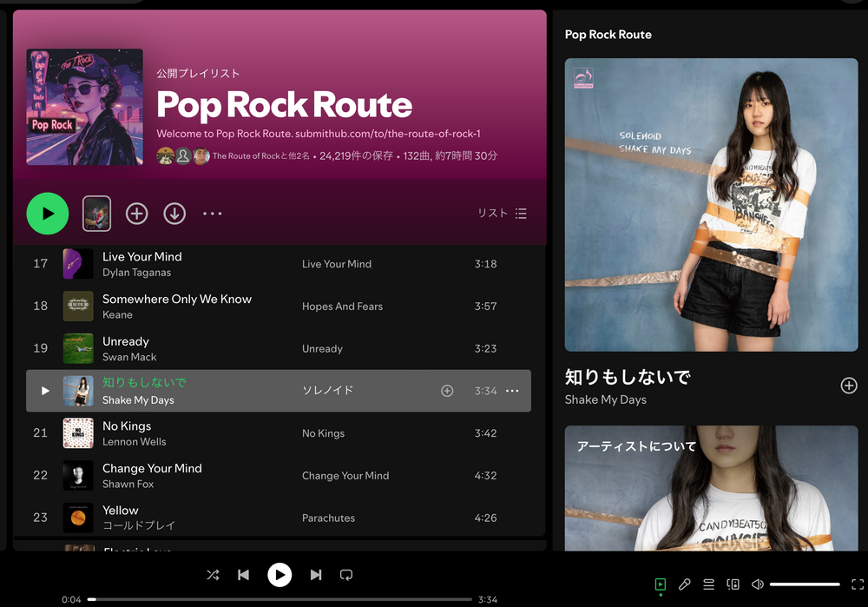Open more options for 知りもしないで row
This screenshot has height=607, width=868.
point(513,391)
